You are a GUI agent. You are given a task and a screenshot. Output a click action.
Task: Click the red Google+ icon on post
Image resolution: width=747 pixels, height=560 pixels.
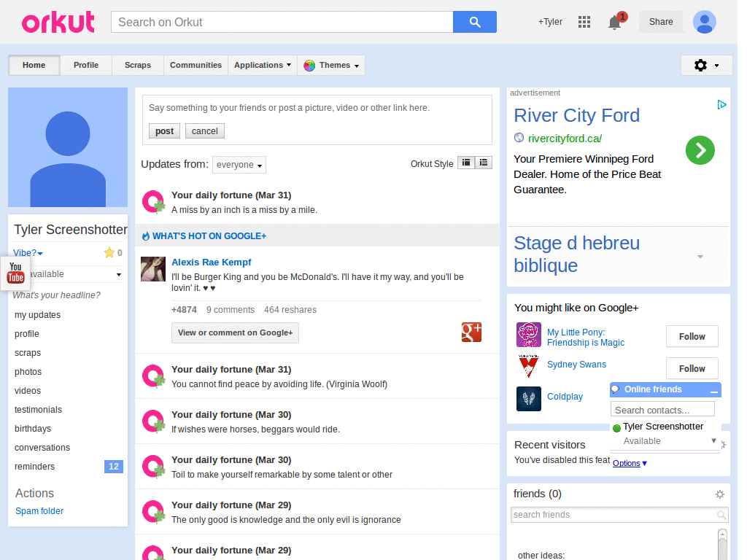click(x=471, y=332)
